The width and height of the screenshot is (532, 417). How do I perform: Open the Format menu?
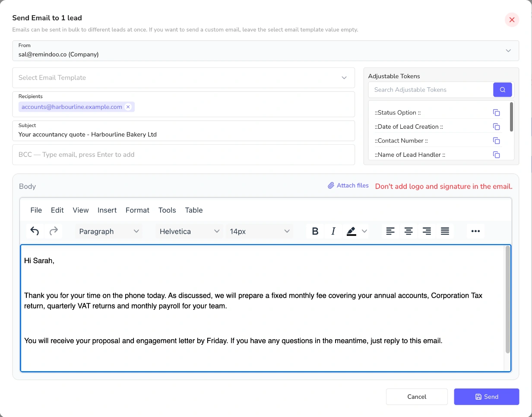coord(137,210)
